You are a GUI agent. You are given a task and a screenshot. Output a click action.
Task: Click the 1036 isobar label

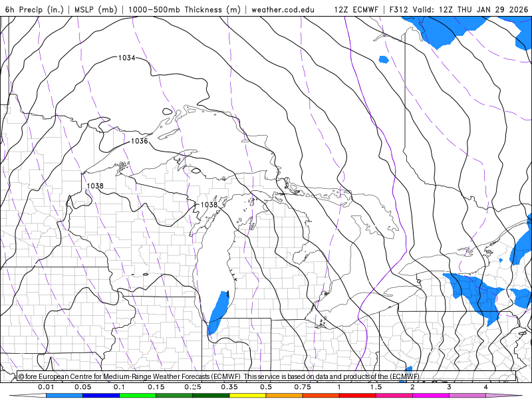pyautogui.click(x=140, y=141)
